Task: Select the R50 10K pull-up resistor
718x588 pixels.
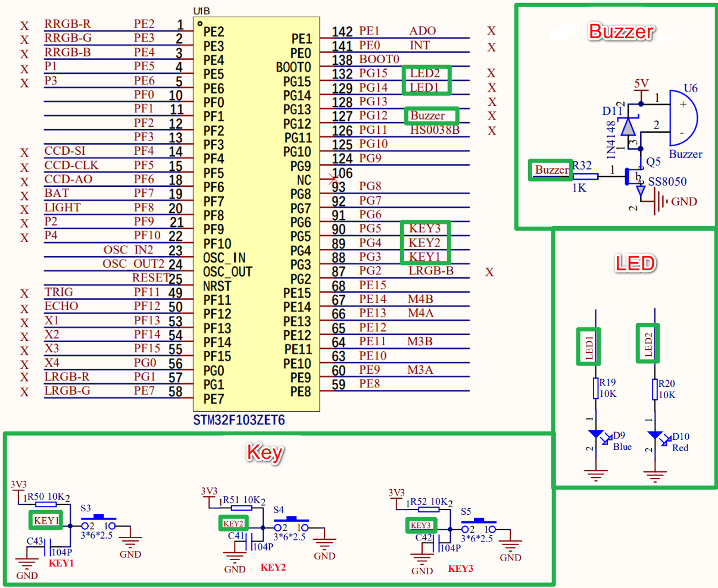Action: (45, 505)
